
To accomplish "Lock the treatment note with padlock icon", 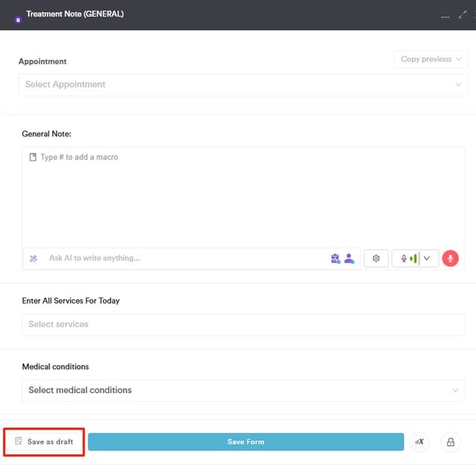I will [450, 442].
